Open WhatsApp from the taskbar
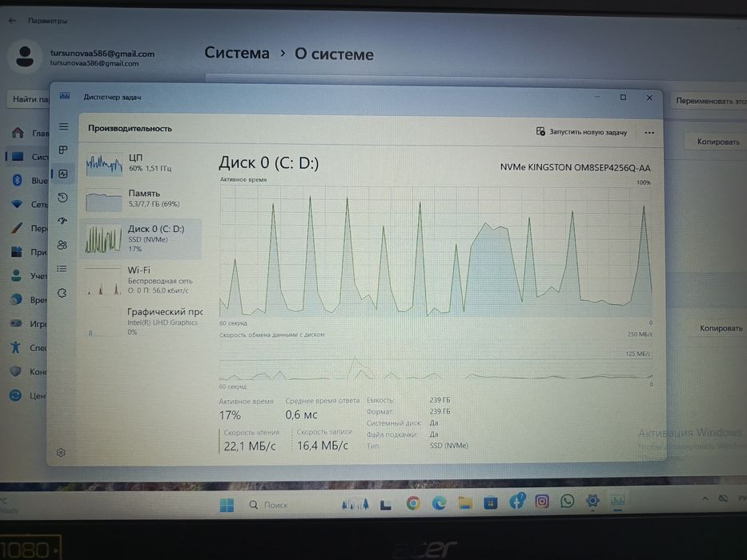 [x=567, y=501]
